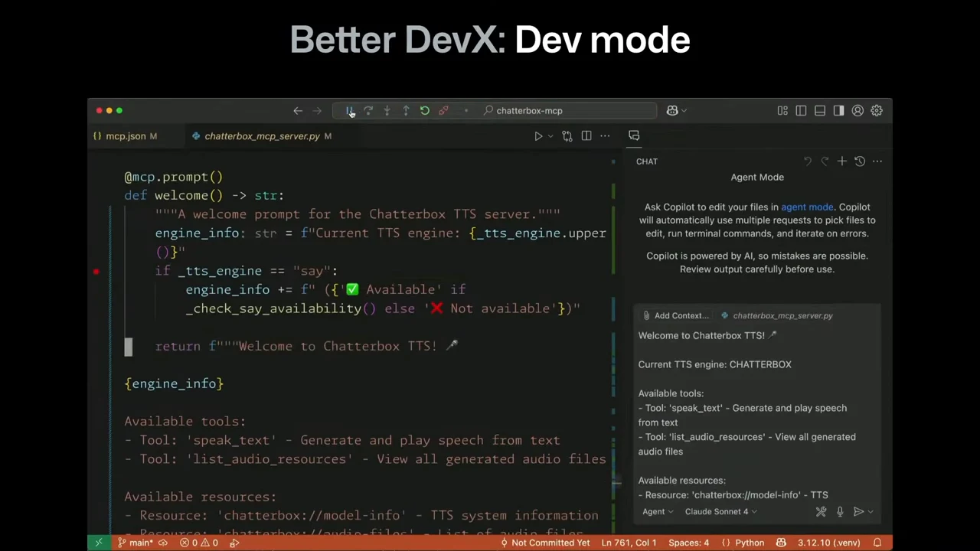Toggle the primary side bar
The image size is (980, 551).
801,111
